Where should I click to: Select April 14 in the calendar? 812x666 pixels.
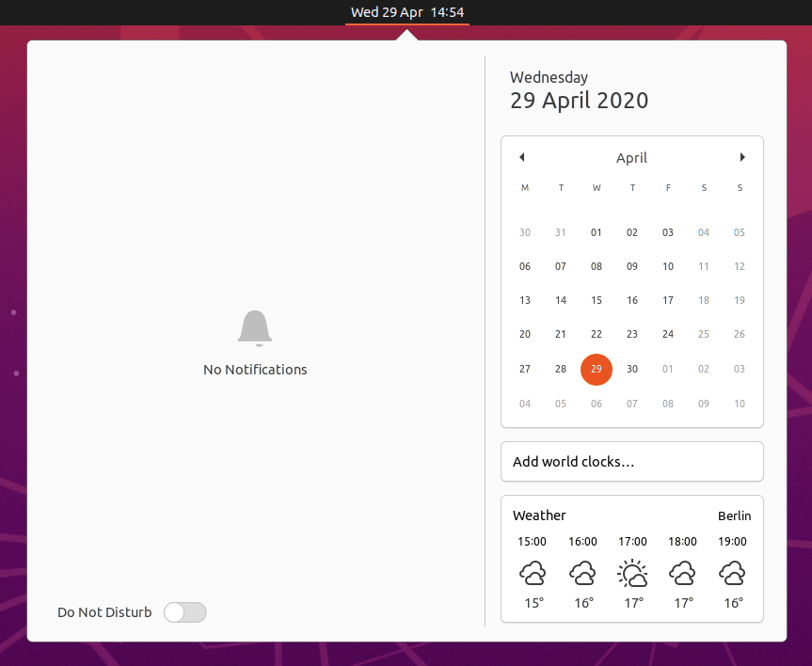pos(561,300)
